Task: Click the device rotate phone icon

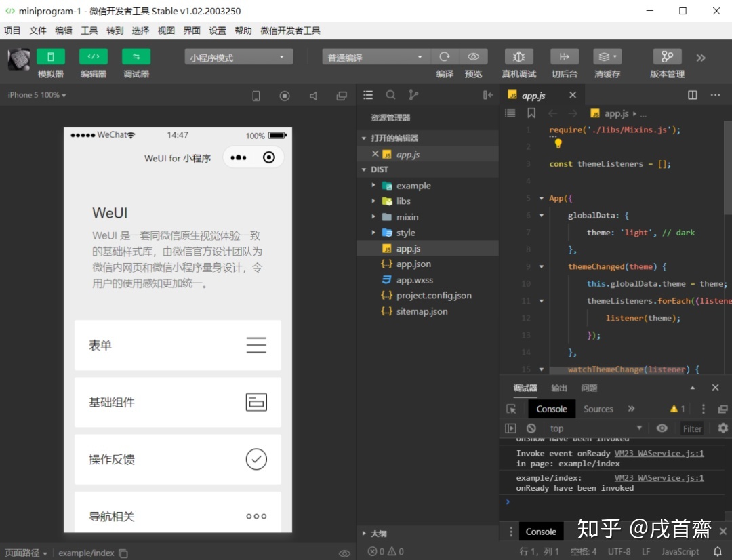Action: 256,96
